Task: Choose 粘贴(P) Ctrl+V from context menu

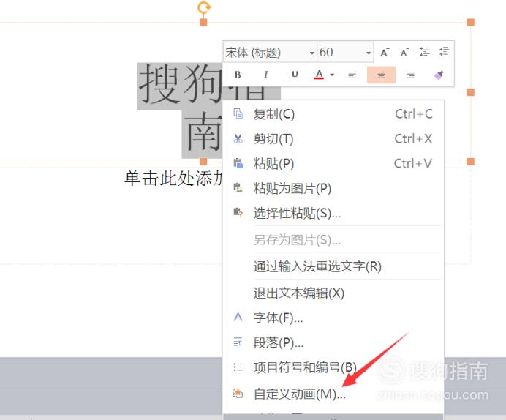Action: tap(333, 164)
